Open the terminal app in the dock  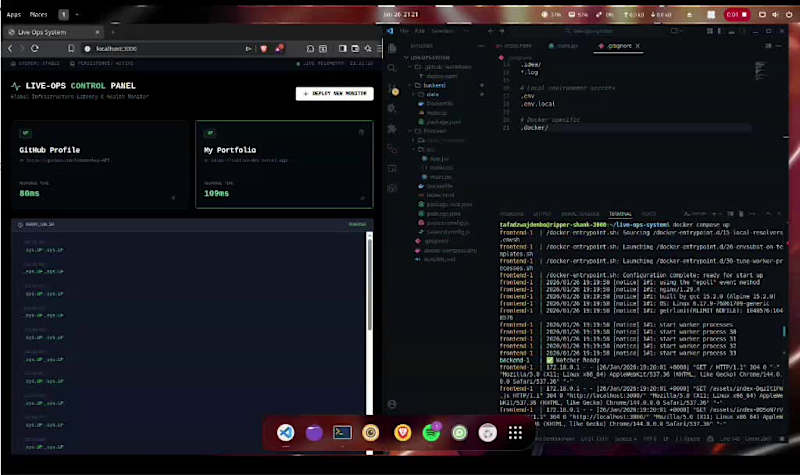click(342, 433)
